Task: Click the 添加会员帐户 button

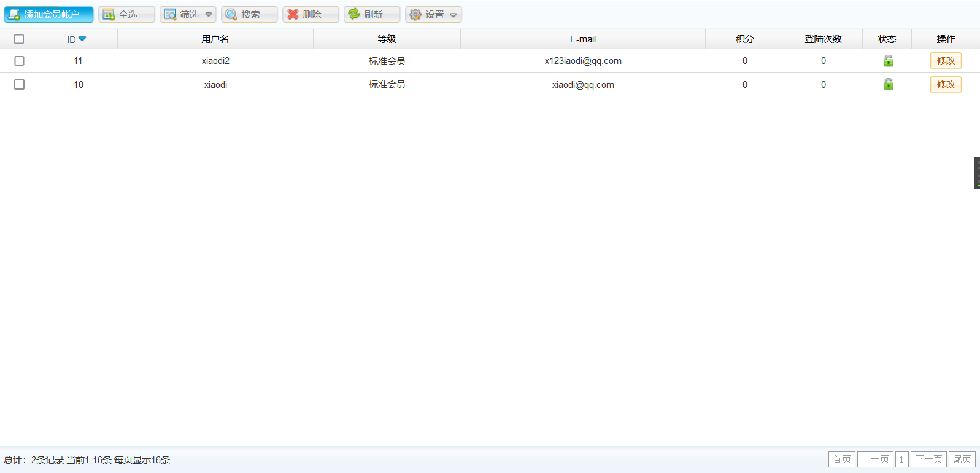Action: tap(48, 14)
